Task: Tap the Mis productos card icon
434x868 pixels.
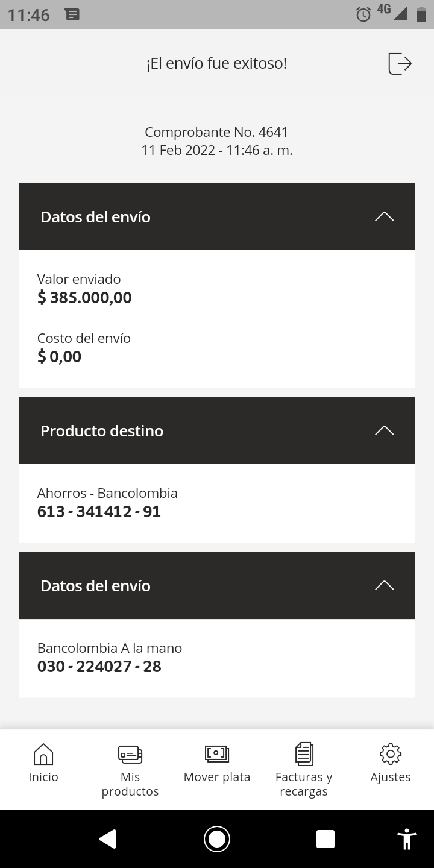Action: [x=130, y=753]
